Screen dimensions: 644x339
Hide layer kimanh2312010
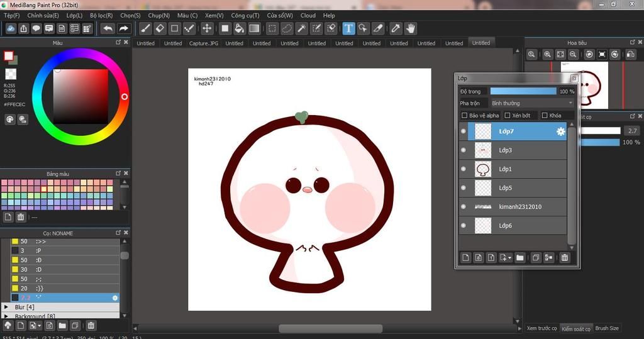tap(464, 207)
